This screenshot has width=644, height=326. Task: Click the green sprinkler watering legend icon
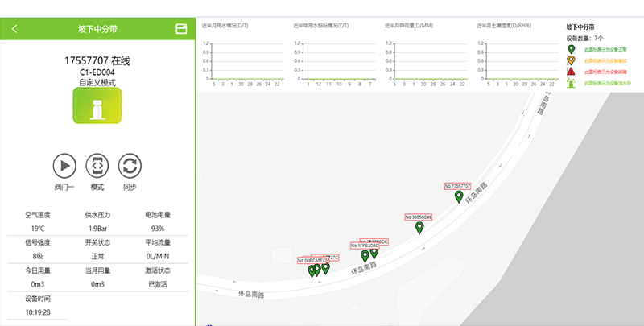571,83
